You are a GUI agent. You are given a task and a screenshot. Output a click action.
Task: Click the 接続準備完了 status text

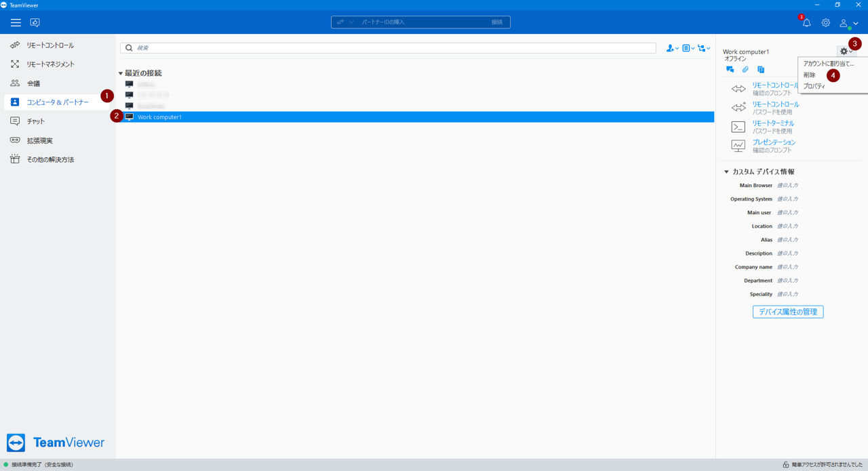tap(42, 465)
